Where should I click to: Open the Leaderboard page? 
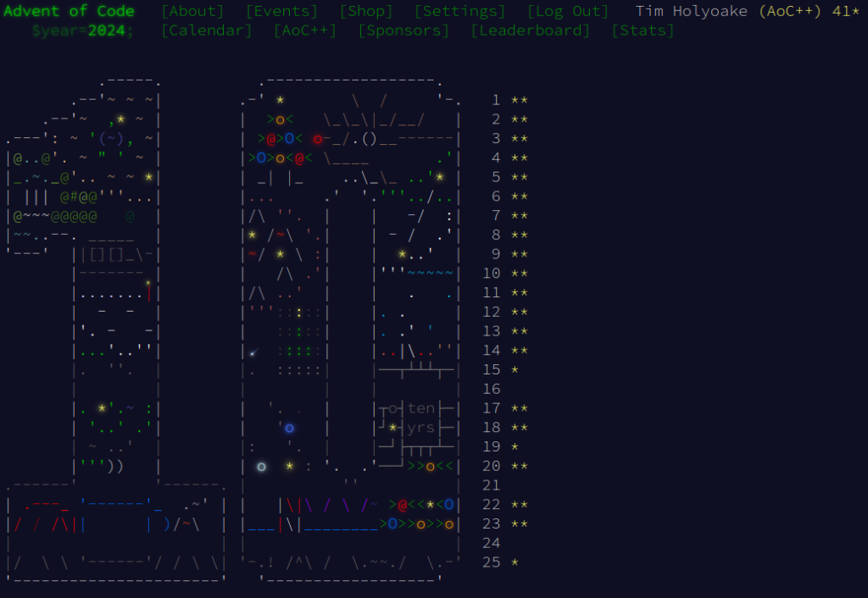coord(531,30)
